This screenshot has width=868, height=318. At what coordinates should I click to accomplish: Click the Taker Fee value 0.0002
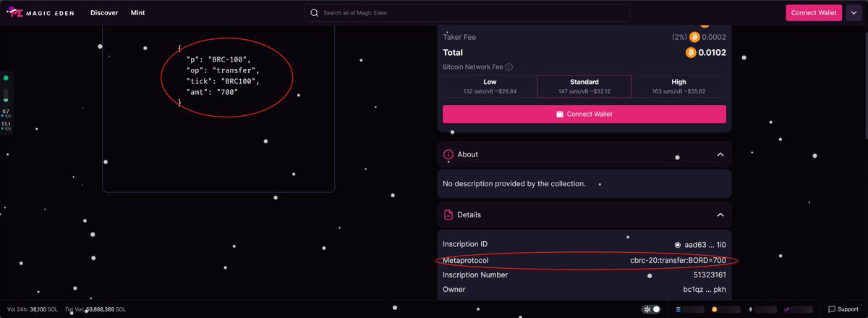pyautogui.click(x=714, y=37)
